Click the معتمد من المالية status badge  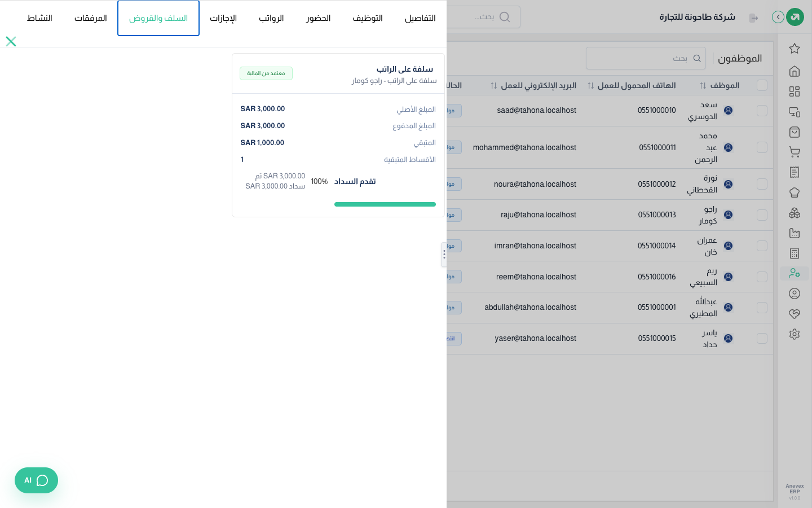(266, 73)
